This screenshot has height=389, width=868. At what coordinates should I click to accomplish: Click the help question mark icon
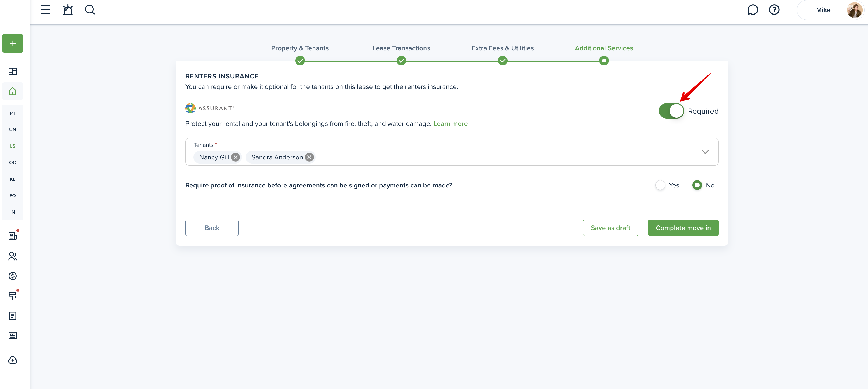774,10
